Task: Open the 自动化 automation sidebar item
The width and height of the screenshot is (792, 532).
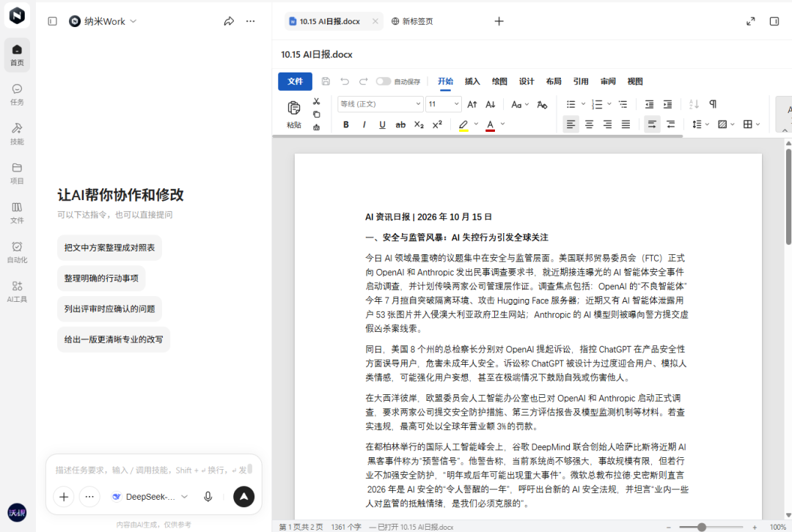Action: pyautogui.click(x=17, y=252)
